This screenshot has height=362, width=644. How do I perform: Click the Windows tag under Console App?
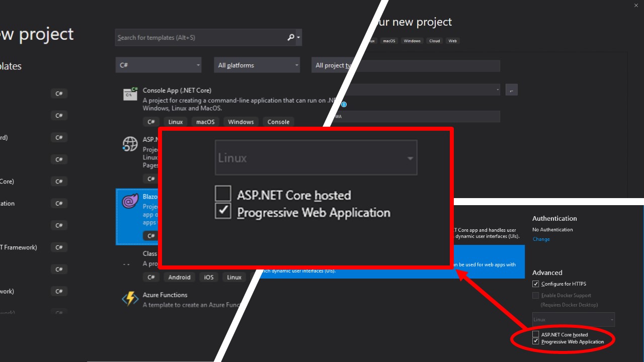(241, 122)
